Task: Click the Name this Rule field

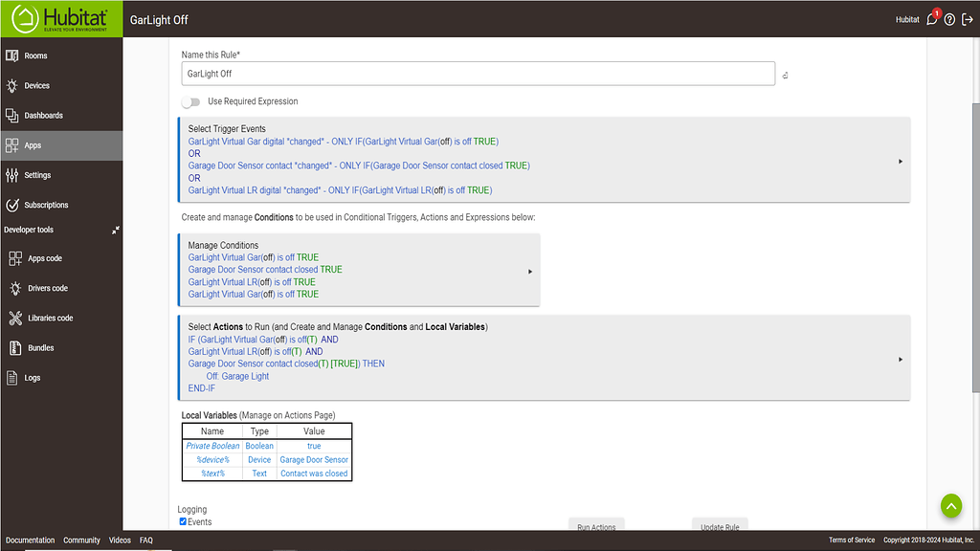Action: tap(478, 74)
